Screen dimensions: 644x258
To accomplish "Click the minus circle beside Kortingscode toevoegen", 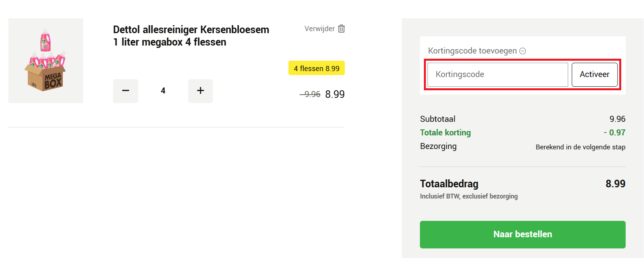I will [x=523, y=51].
